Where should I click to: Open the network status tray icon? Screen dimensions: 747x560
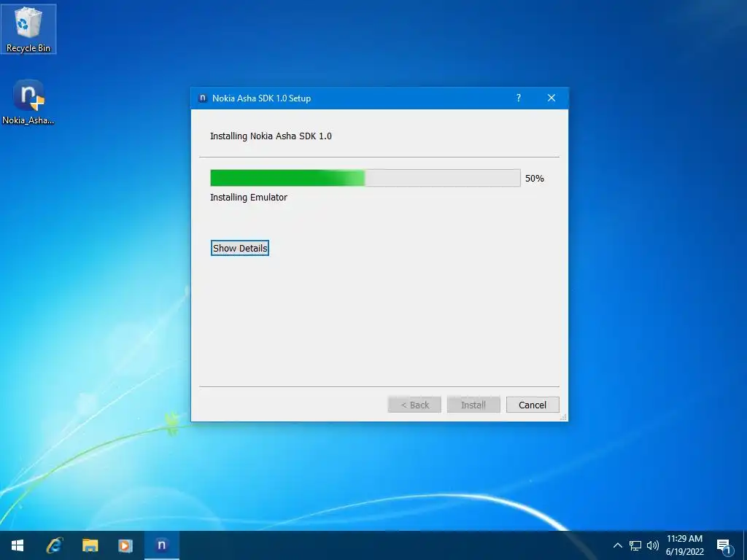pos(635,545)
